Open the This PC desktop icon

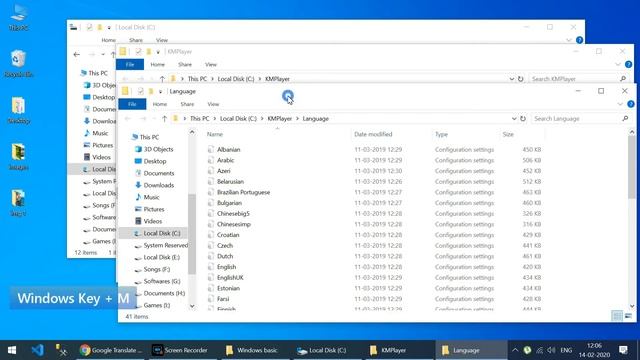pyautogui.click(x=18, y=18)
